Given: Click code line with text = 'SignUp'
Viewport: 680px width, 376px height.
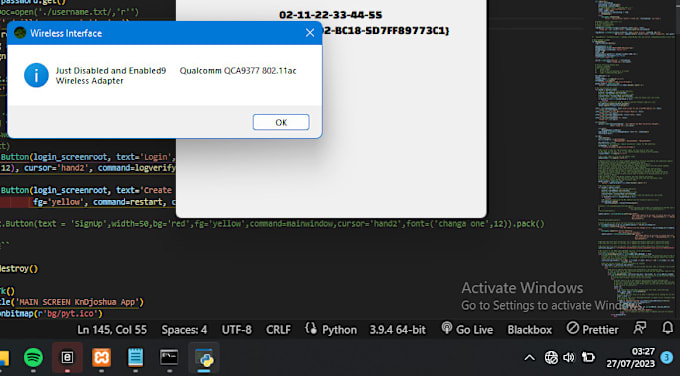Looking at the screenshot, I should pyautogui.click(x=272, y=224).
